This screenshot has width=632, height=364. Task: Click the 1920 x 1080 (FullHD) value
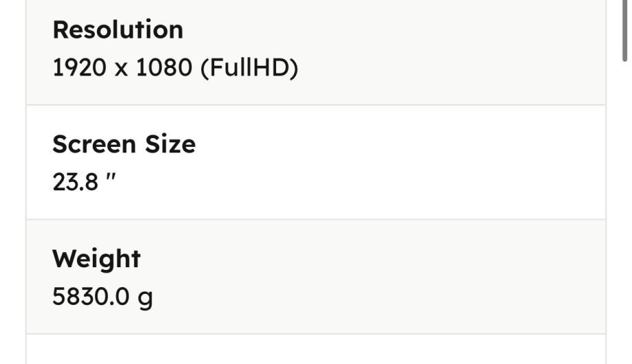[x=175, y=68]
